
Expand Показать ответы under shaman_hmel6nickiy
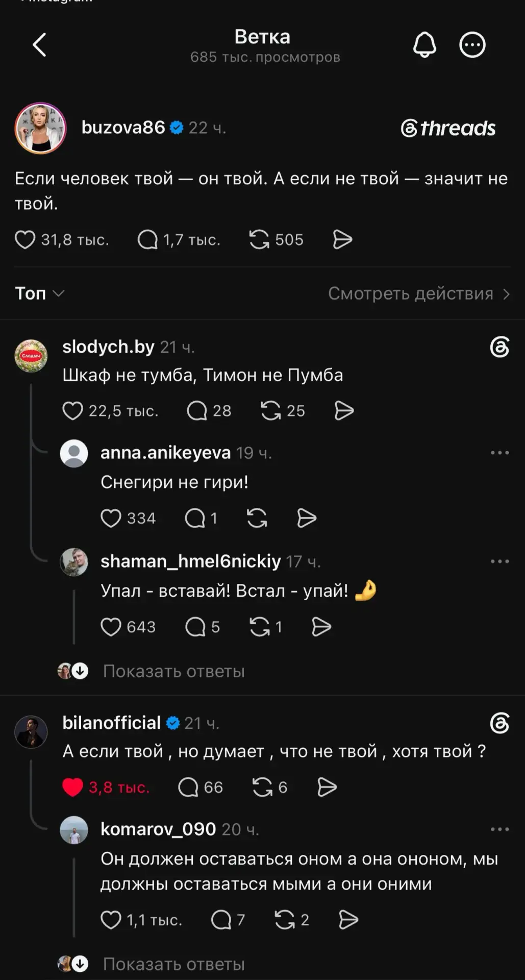click(173, 671)
